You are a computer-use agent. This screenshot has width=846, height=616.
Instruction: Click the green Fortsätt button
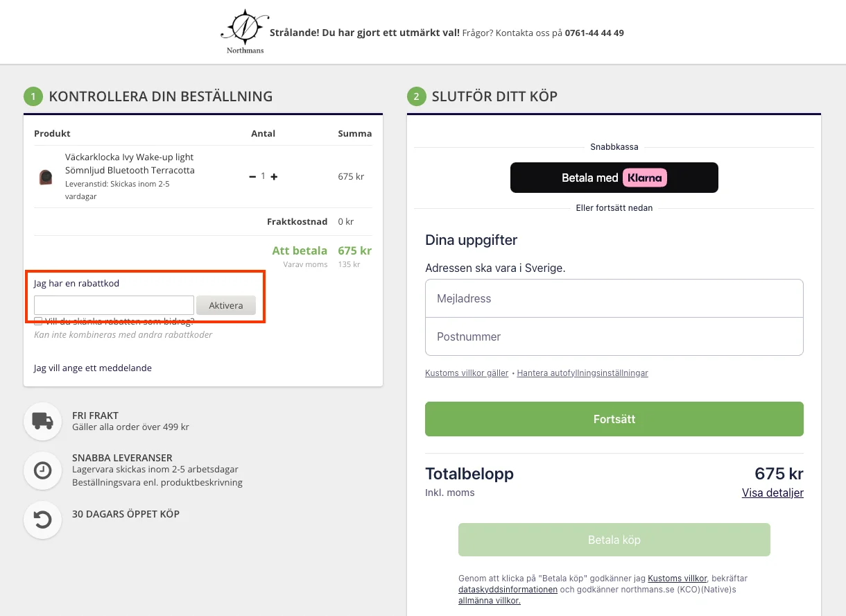[x=614, y=419]
